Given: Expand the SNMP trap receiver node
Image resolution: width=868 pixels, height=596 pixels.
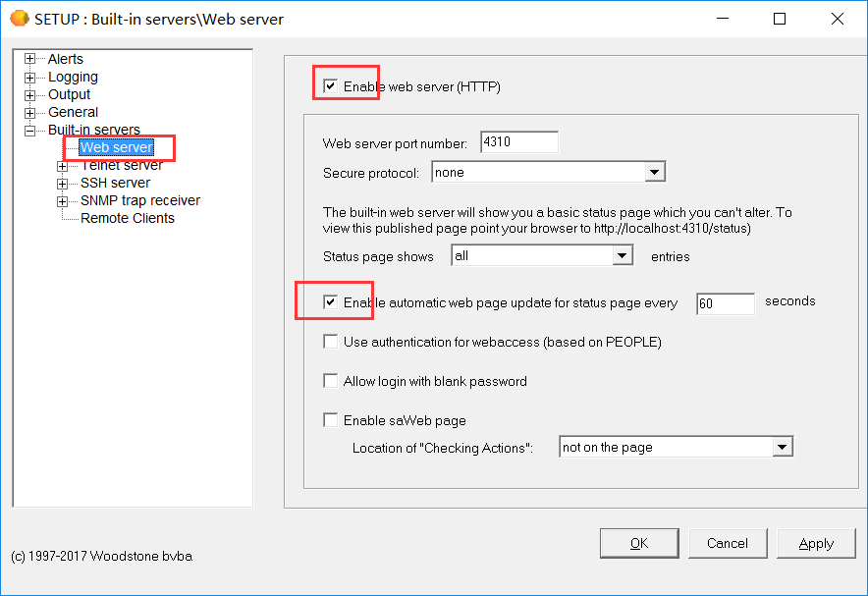Looking at the screenshot, I should pyautogui.click(x=62, y=200).
